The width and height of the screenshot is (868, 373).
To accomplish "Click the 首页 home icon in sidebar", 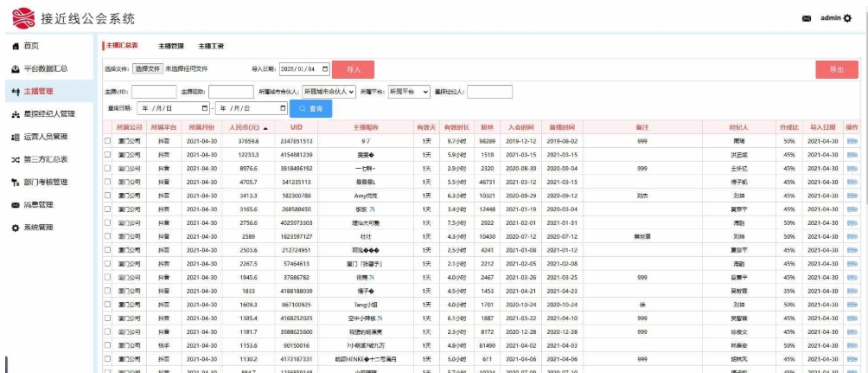I will pos(16,46).
